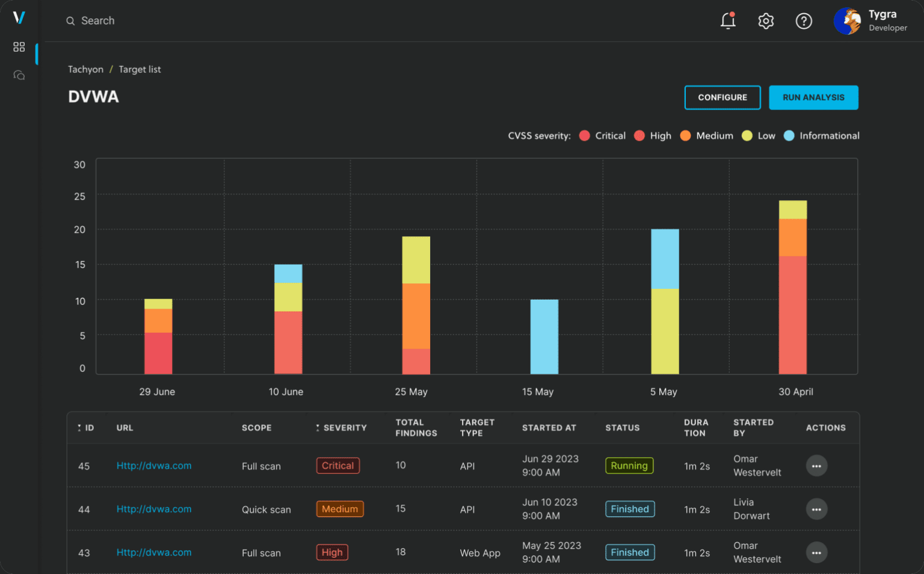Click the Medium orange legend swatch
Image resolution: width=924 pixels, height=574 pixels.
[x=686, y=135]
